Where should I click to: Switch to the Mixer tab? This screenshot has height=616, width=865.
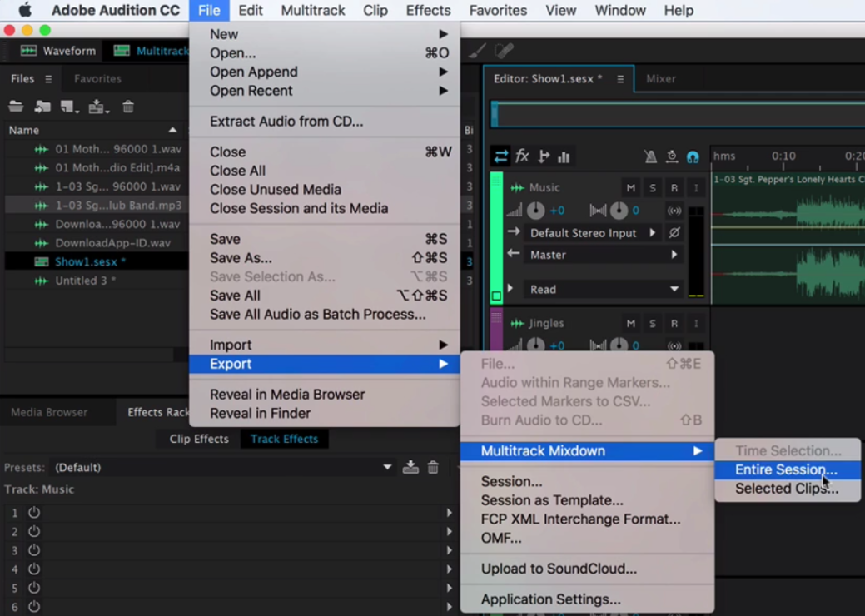pos(660,79)
